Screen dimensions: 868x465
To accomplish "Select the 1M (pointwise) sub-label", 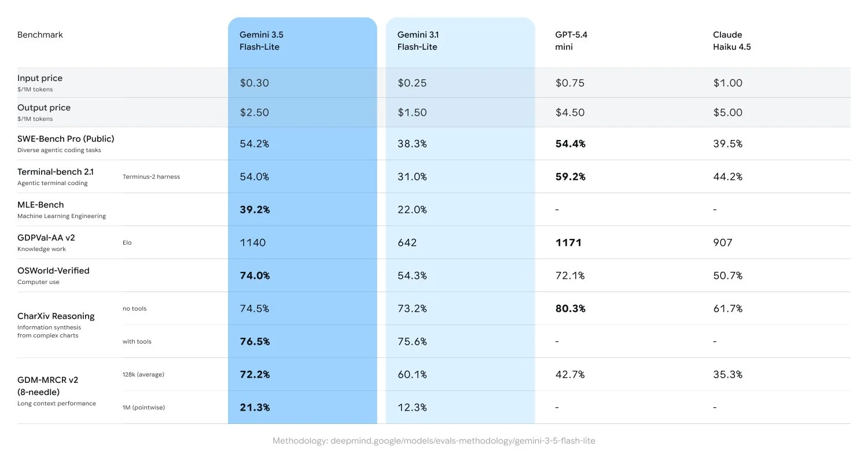I will click(144, 408).
